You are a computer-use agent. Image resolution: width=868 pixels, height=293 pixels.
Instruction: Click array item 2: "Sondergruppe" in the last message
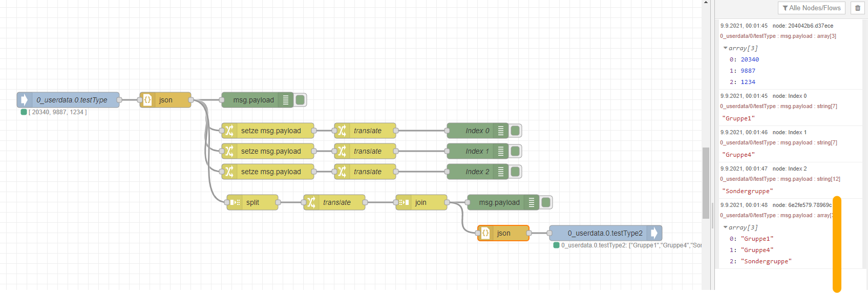760,261
